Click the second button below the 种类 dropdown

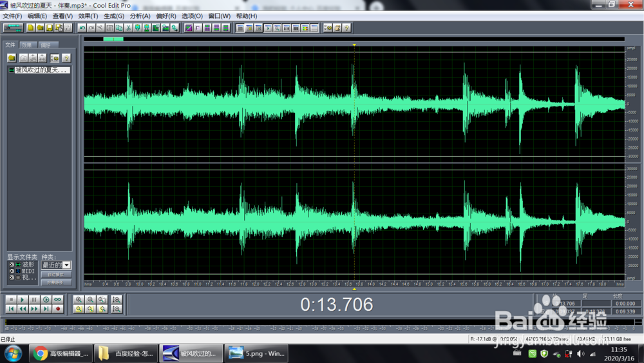56,283
